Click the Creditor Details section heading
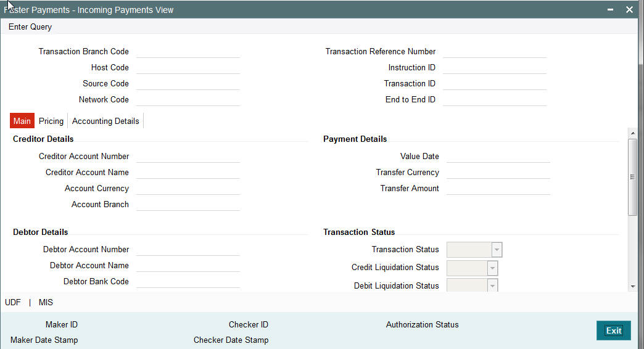Viewport: 644px width, 349px height. click(43, 139)
